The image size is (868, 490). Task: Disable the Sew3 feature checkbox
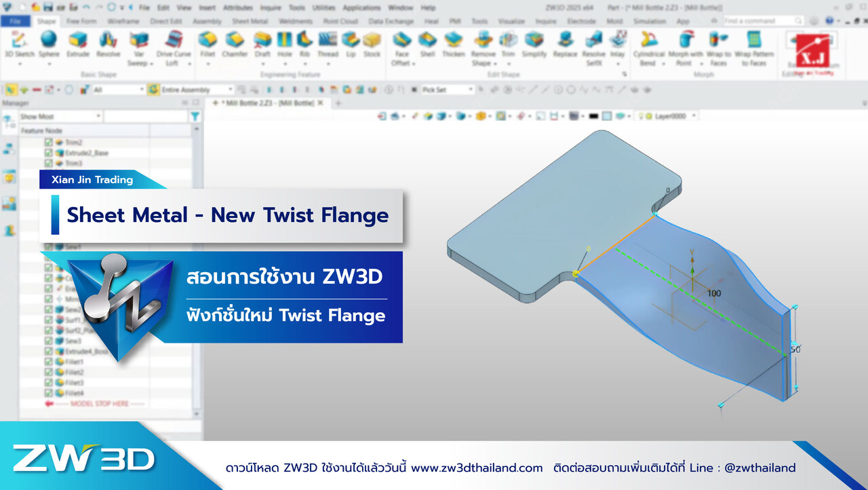coord(48,341)
